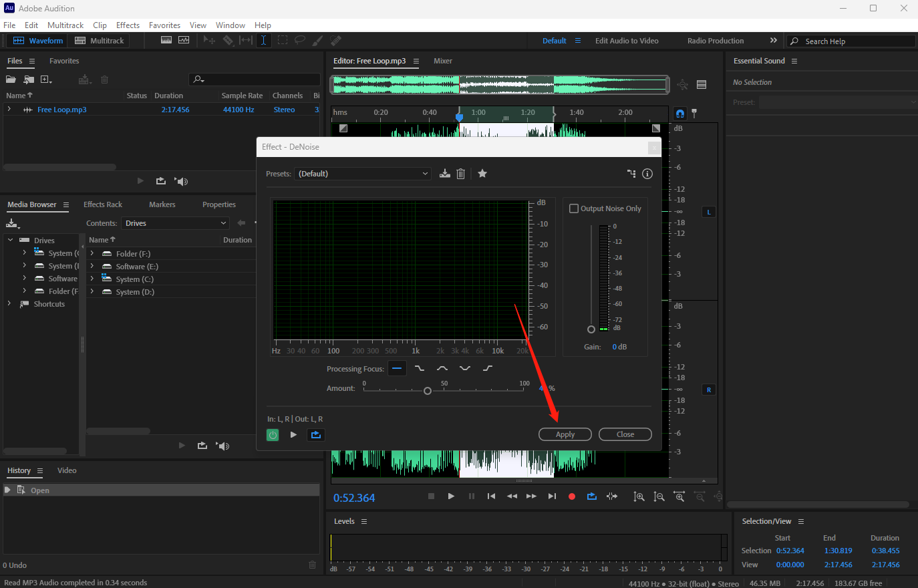Mark DeNoise preset as favorite star
The width and height of the screenshot is (918, 588).
coord(482,174)
